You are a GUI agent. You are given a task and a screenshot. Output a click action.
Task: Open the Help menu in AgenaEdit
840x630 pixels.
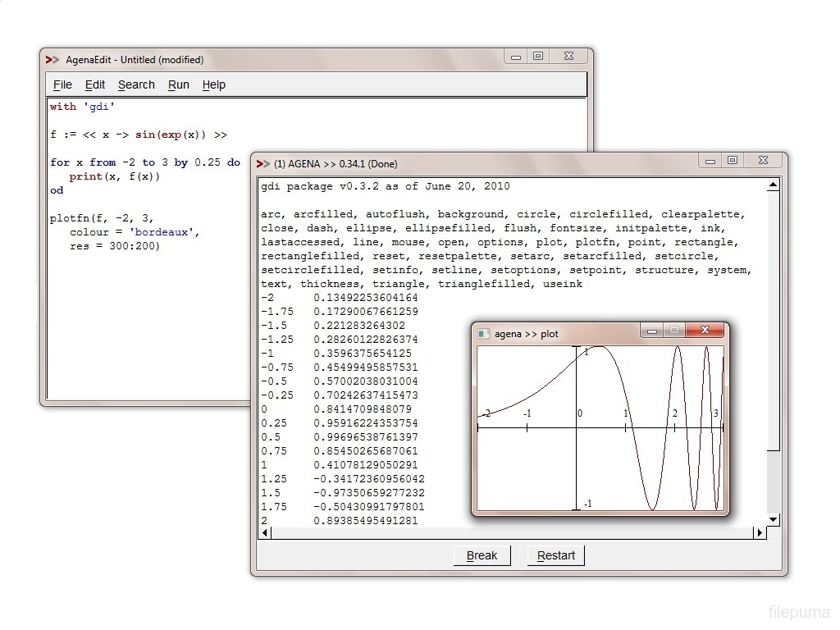pyautogui.click(x=213, y=84)
